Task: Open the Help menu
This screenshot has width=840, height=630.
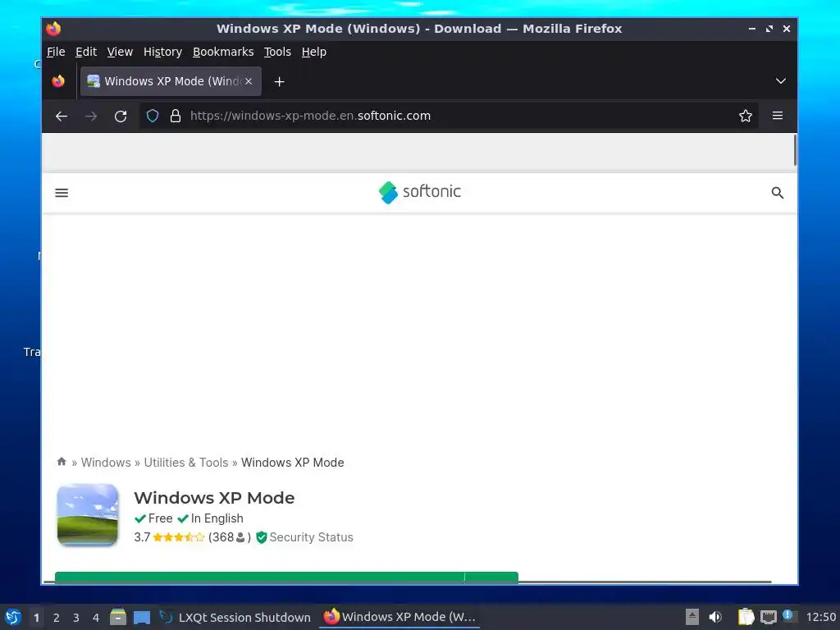Action: coord(313,52)
